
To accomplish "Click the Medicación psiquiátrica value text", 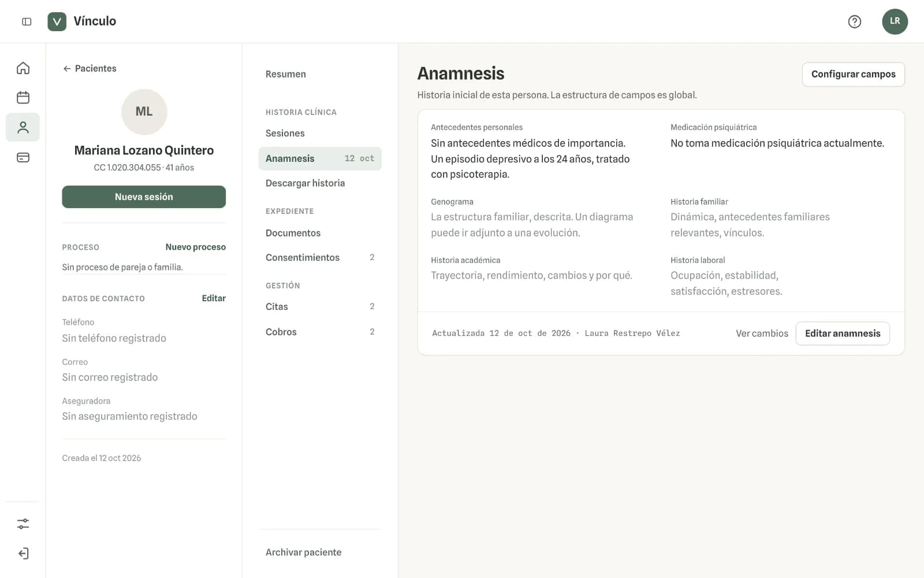I will (777, 143).
